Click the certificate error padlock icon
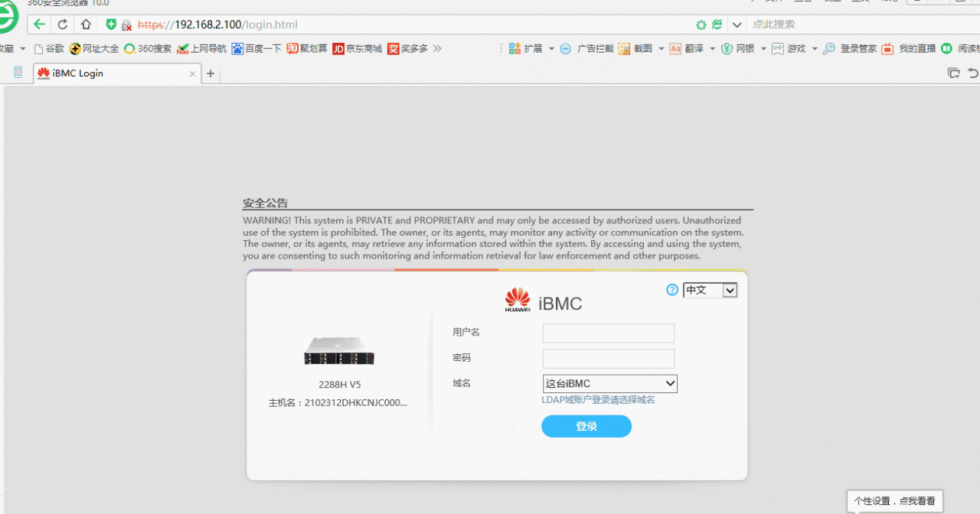 coord(126,25)
